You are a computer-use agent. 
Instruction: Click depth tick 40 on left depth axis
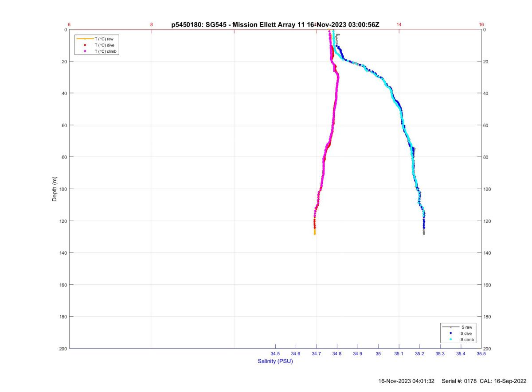(64, 93)
